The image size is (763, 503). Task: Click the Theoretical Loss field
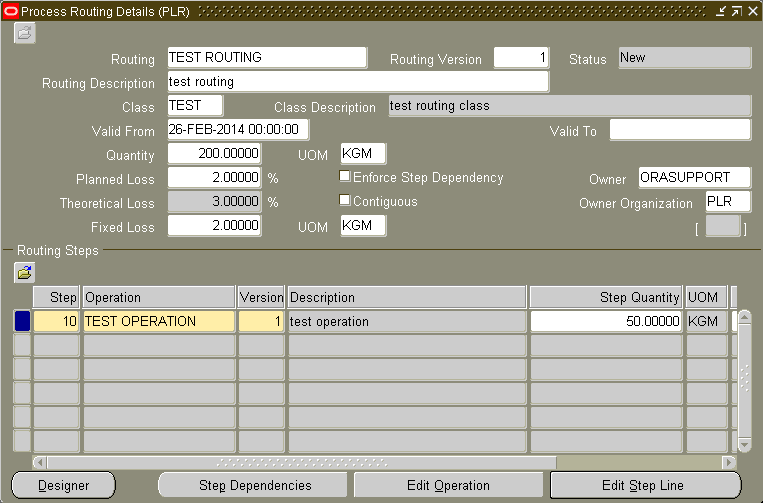[214, 201]
